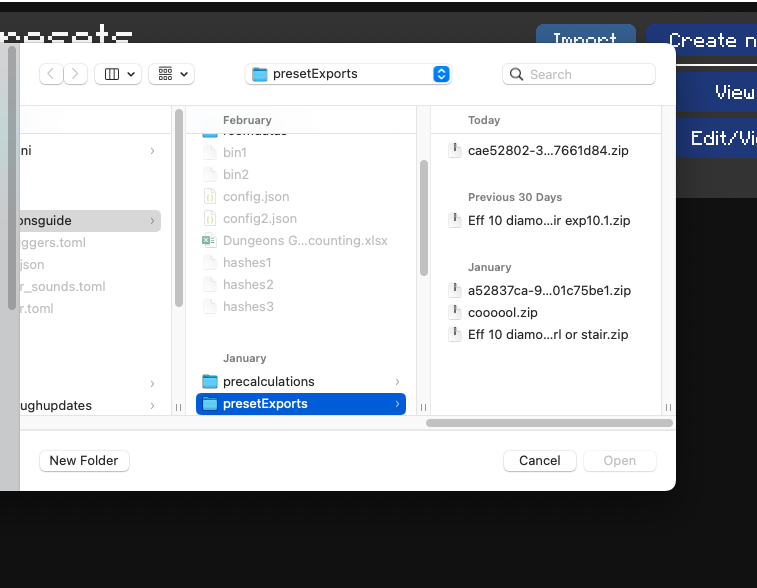Click the back navigation arrow
Image resolution: width=757 pixels, height=588 pixels.
[52, 74]
